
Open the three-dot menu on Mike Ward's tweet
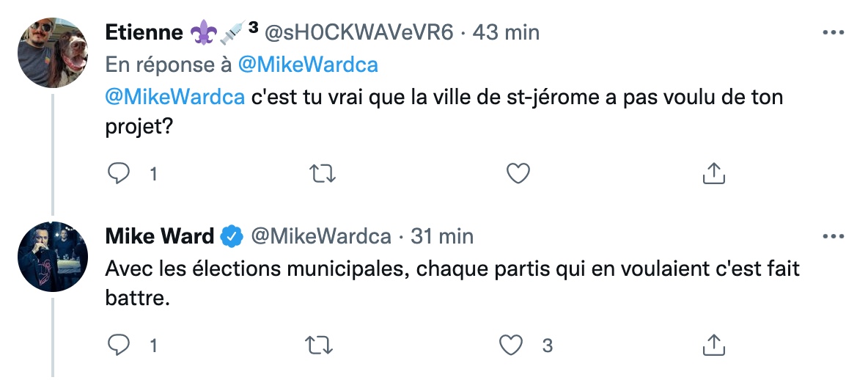833,236
